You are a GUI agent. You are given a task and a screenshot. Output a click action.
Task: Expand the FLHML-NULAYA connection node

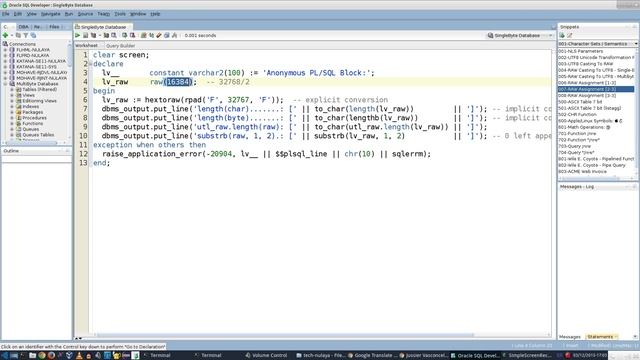[5, 50]
